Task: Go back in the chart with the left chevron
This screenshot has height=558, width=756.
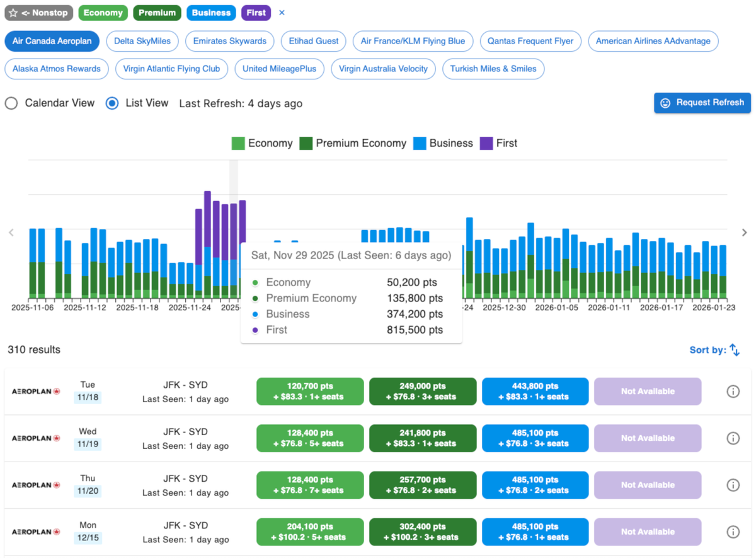Action: click(11, 233)
